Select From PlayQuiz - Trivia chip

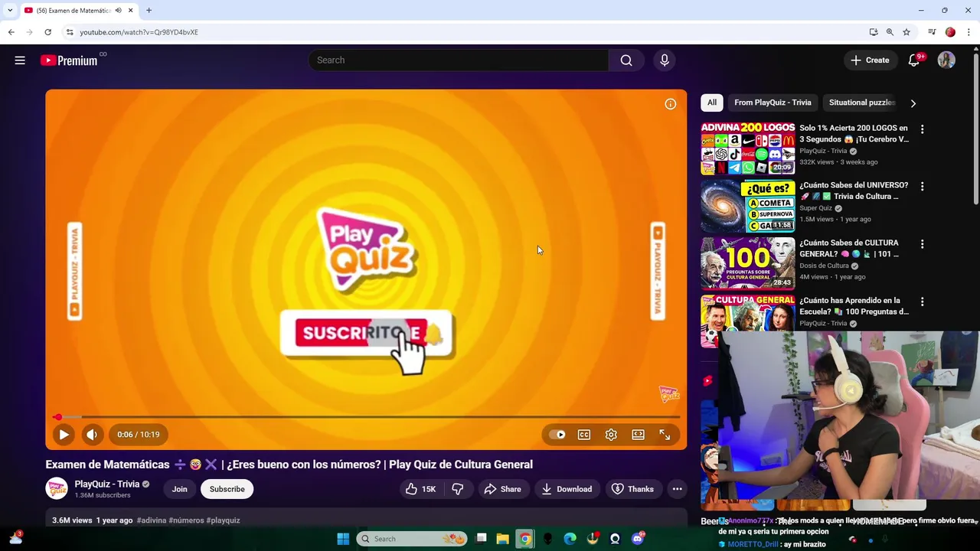click(x=773, y=103)
